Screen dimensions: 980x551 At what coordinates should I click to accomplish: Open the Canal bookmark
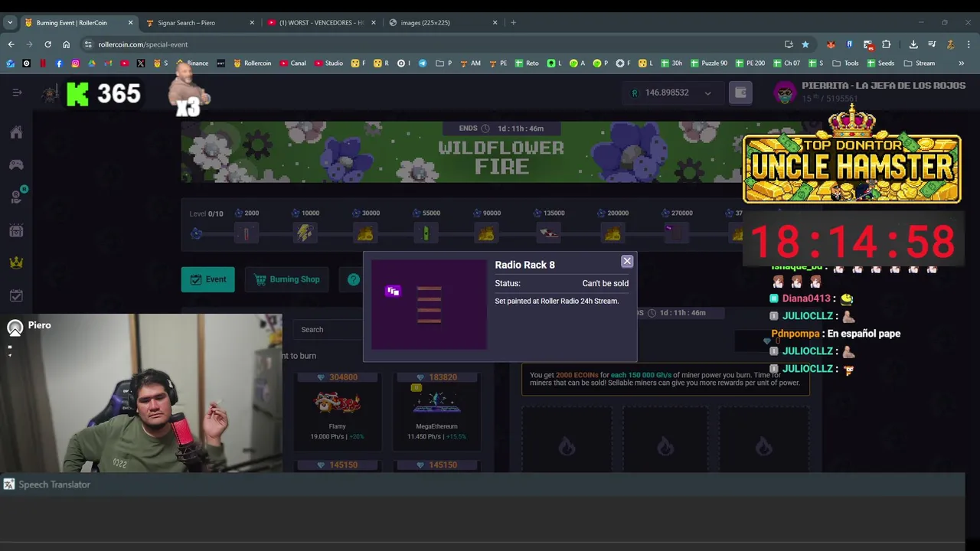(293, 63)
